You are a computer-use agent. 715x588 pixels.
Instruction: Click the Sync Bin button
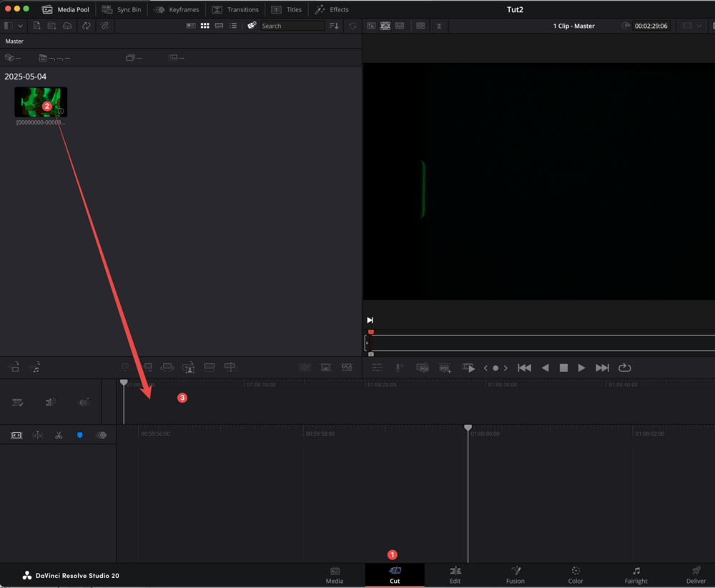pos(122,9)
